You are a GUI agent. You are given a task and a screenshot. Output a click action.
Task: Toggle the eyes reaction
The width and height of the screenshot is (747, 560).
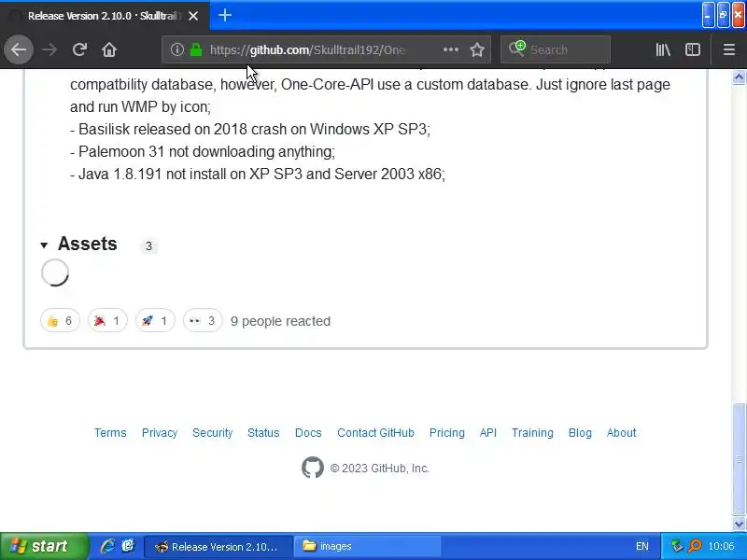click(203, 320)
